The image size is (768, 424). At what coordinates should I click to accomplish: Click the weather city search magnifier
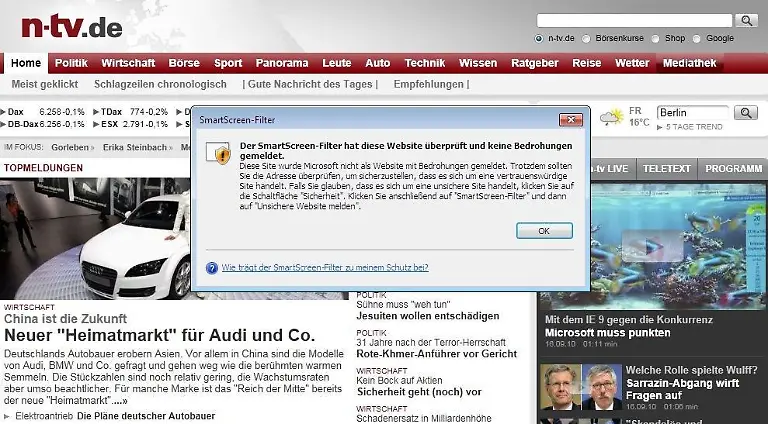tap(746, 113)
